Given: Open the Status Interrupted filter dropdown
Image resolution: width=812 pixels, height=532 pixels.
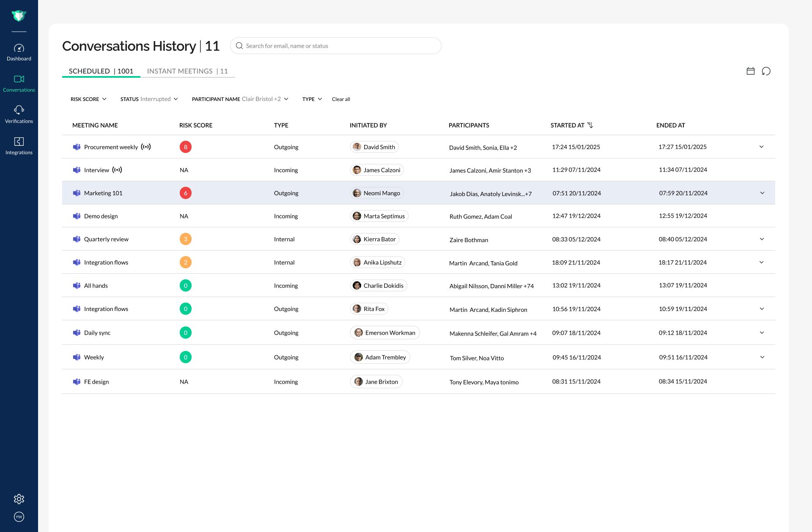Looking at the screenshot, I should 149,99.
